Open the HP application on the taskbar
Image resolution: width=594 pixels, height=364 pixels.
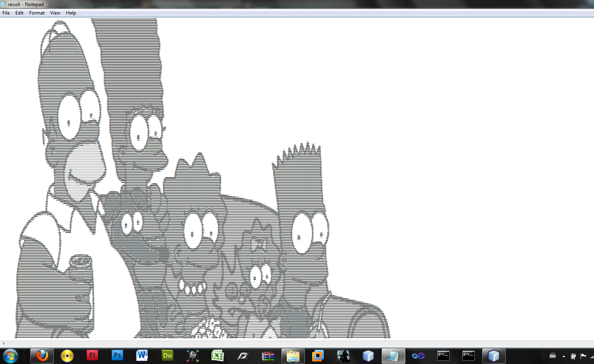click(192, 356)
